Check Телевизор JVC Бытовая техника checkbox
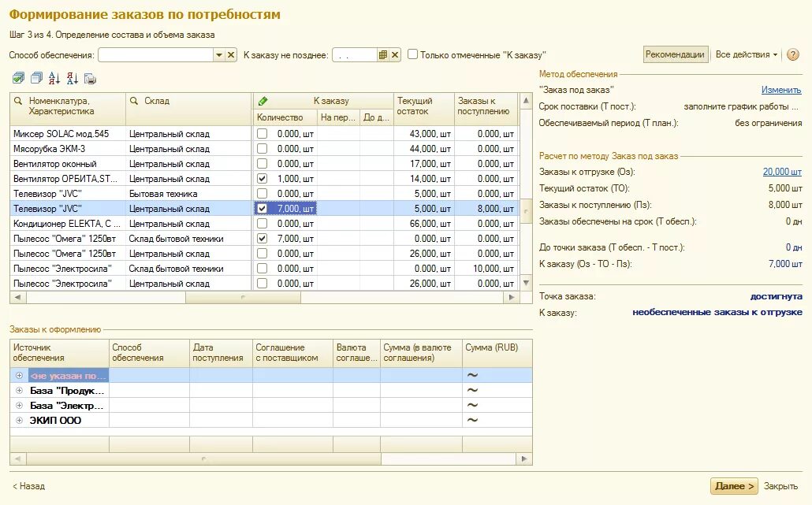Viewport: 812px width, 505px height. tap(262, 194)
